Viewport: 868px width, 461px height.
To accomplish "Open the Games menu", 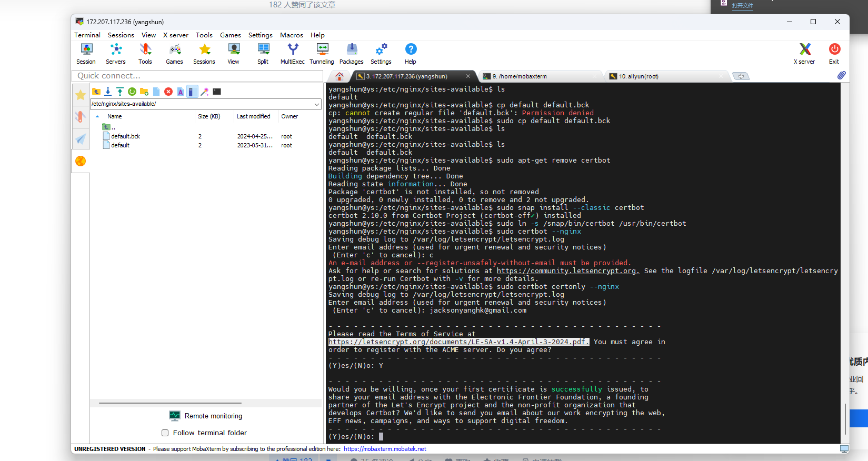I will click(x=231, y=35).
